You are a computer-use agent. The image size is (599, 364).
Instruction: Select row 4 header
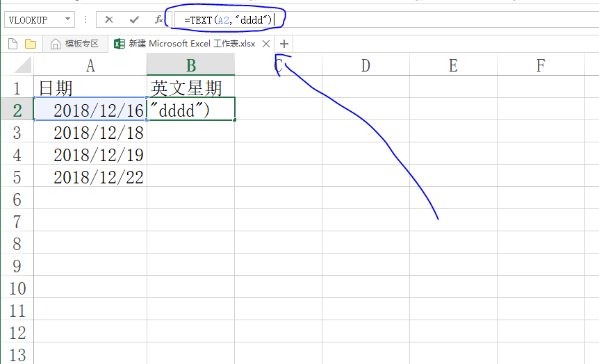(x=17, y=155)
